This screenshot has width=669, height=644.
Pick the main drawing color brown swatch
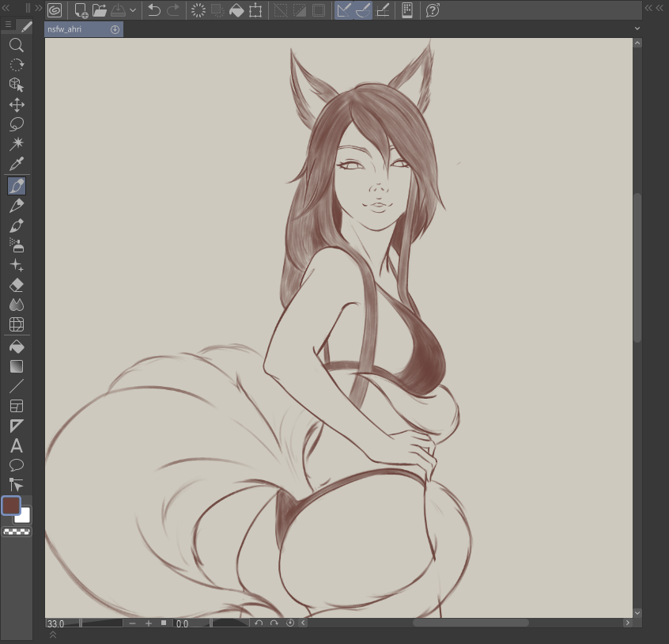11,506
